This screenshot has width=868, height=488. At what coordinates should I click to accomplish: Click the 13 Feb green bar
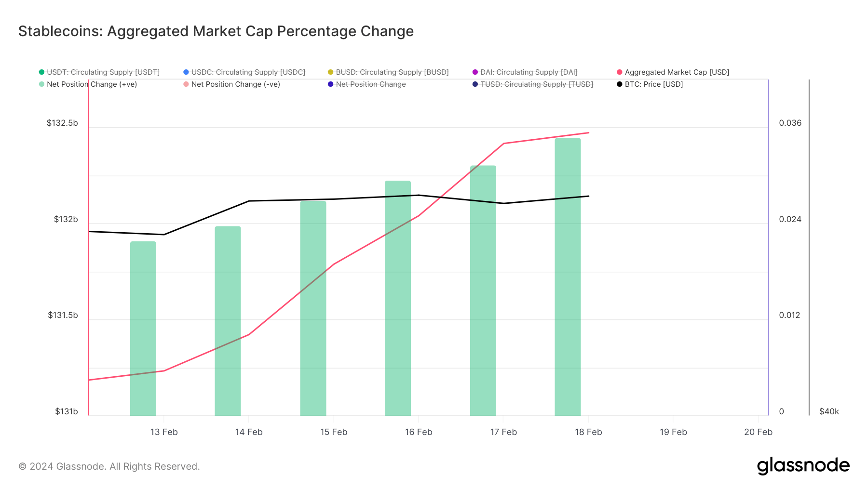(x=143, y=329)
